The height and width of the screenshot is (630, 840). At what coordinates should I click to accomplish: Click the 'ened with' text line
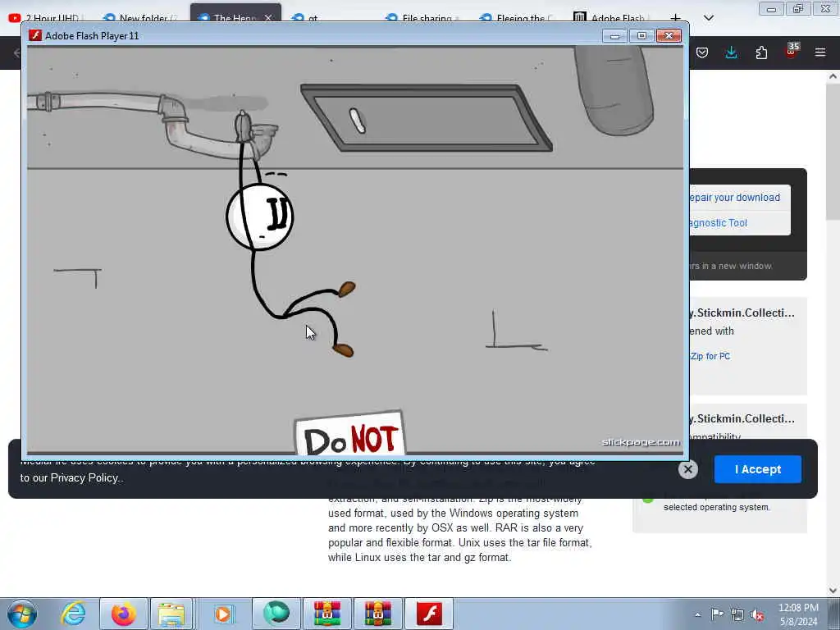pyautogui.click(x=712, y=331)
